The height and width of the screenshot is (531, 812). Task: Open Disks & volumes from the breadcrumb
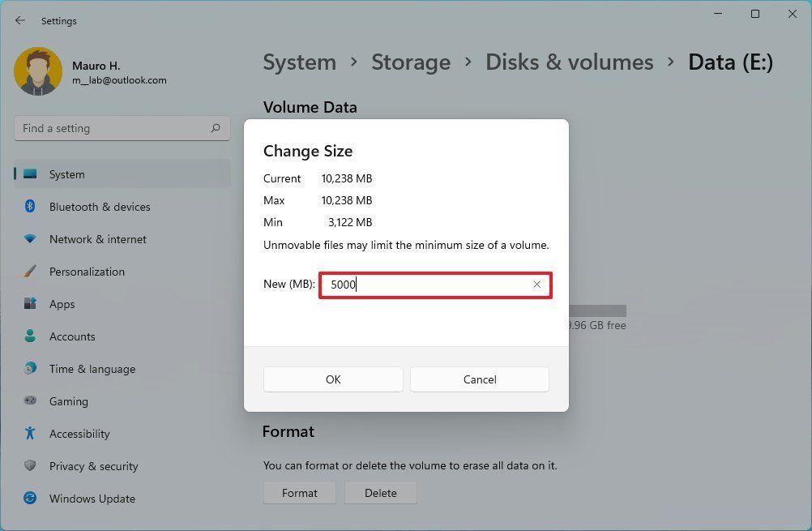tap(569, 62)
